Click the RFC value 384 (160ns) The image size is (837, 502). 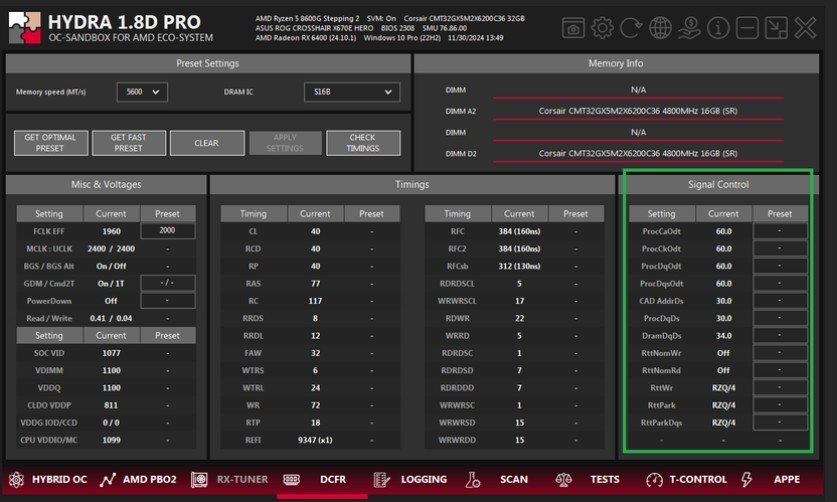pyautogui.click(x=519, y=231)
